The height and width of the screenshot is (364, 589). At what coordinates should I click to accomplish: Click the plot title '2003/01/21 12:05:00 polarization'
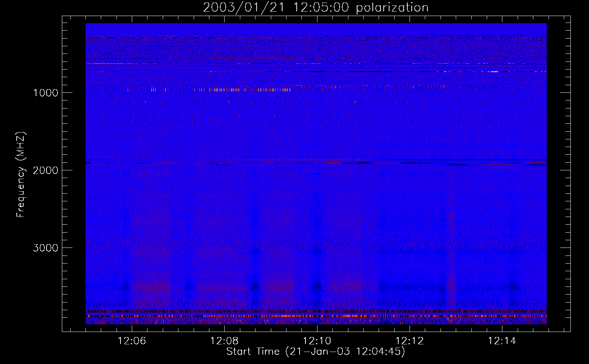coord(316,8)
